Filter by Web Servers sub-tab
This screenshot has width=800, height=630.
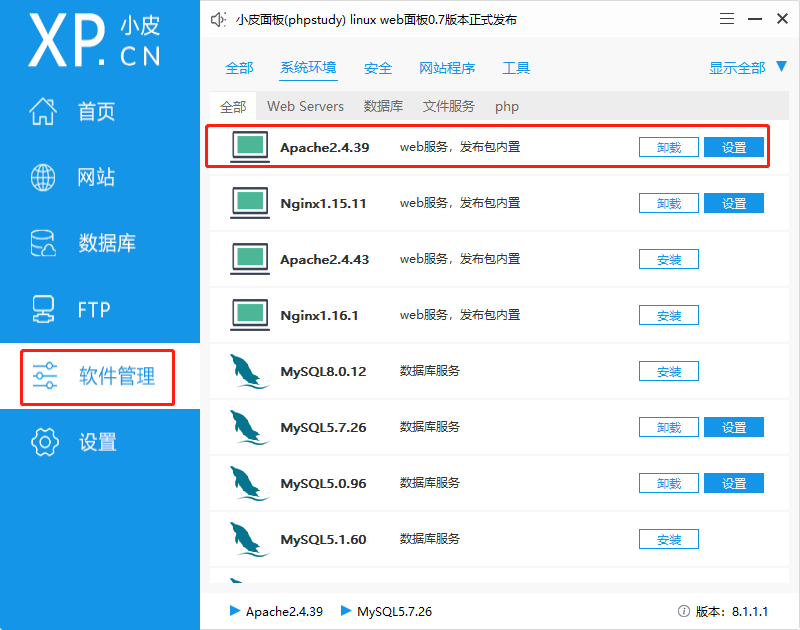tap(305, 106)
